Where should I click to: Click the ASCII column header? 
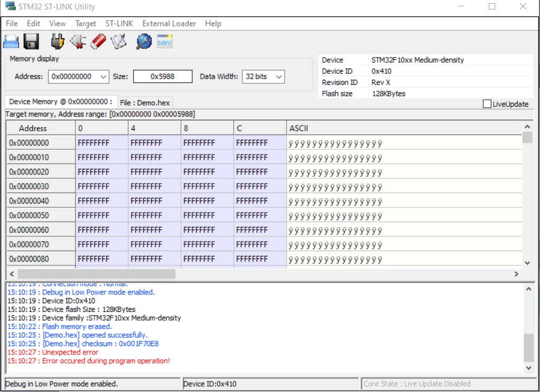(x=404, y=128)
